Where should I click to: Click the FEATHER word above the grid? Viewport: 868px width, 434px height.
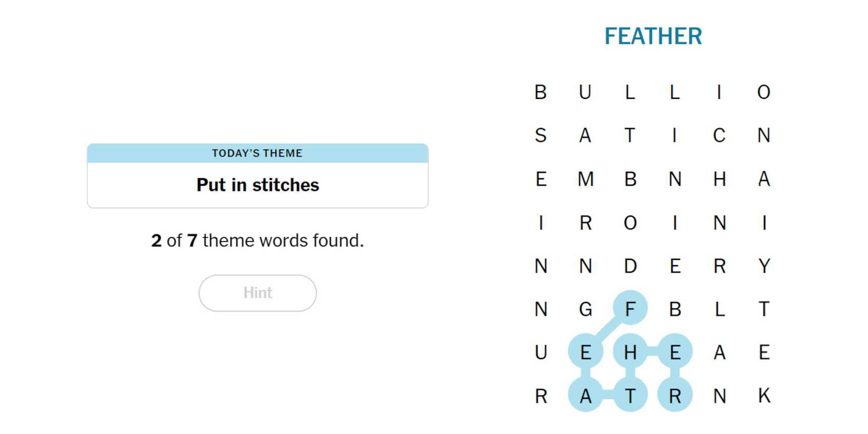[653, 36]
